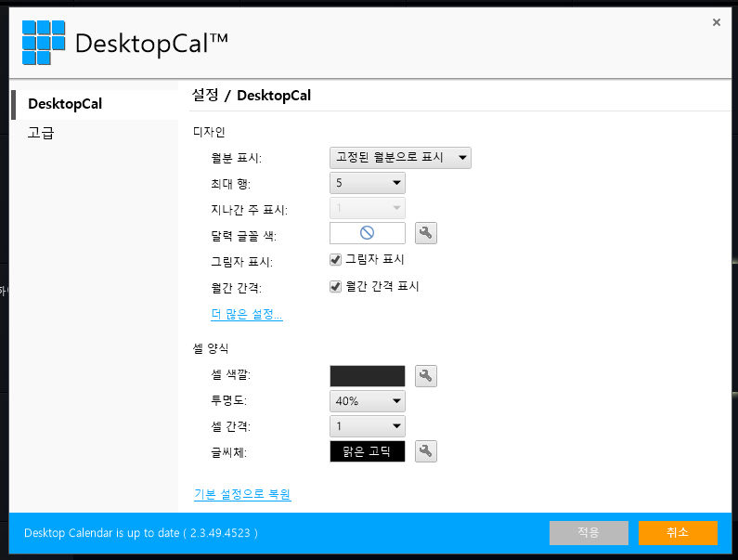Image resolution: width=738 pixels, height=560 pixels.
Task: Click the orange 취소 button
Action: coord(678,533)
